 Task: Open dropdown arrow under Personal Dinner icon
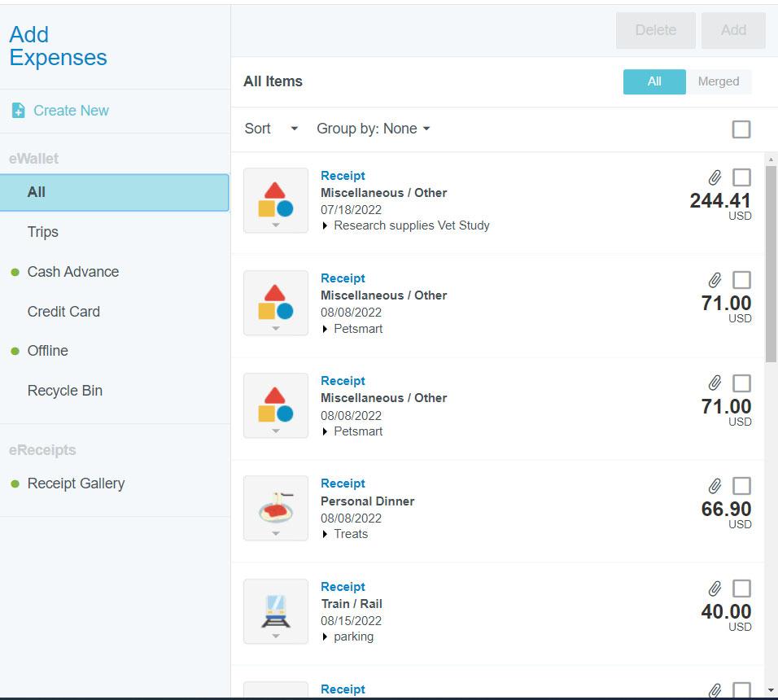tap(276, 533)
